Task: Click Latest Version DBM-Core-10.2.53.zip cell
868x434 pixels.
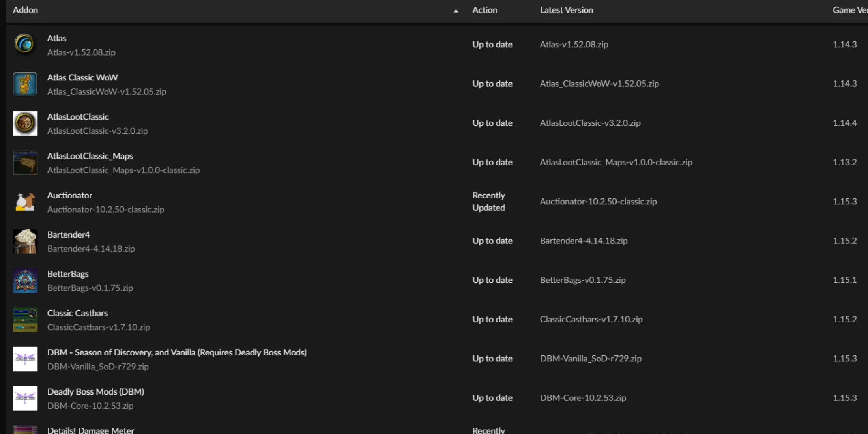Action: tap(583, 398)
